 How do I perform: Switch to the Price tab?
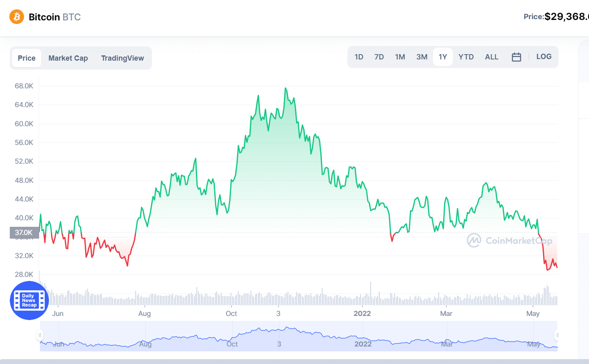(x=26, y=58)
